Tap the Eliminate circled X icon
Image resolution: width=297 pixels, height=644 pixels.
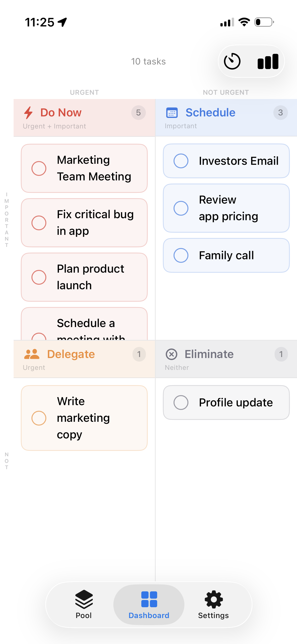click(172, 354)
